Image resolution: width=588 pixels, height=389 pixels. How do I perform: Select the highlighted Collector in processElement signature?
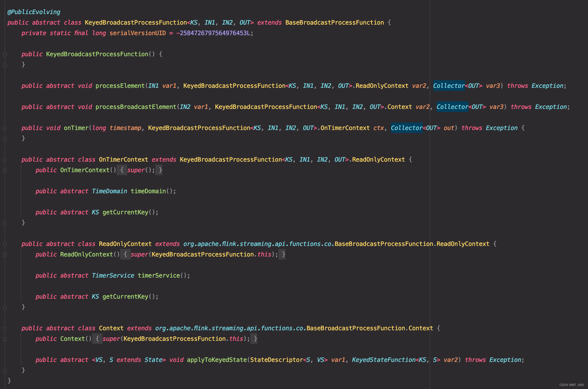coord(449,86)
